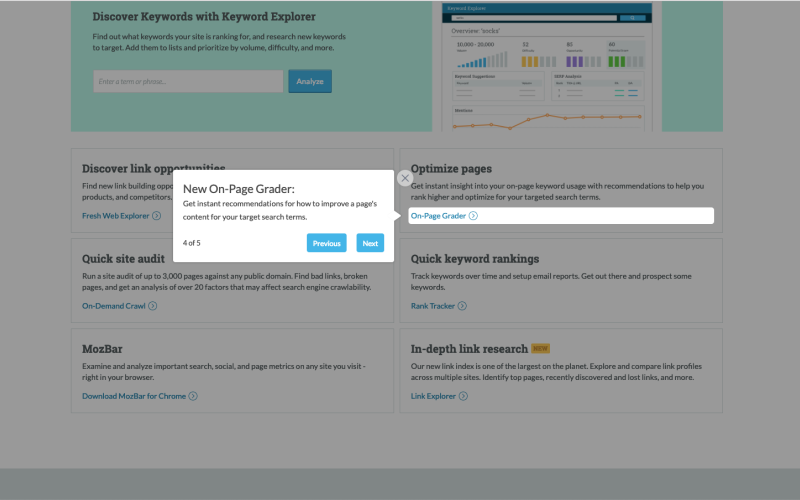800x500 pixels.
Task: Click arrow icon beside Download MozBar for Chrome
Action: 193,396
